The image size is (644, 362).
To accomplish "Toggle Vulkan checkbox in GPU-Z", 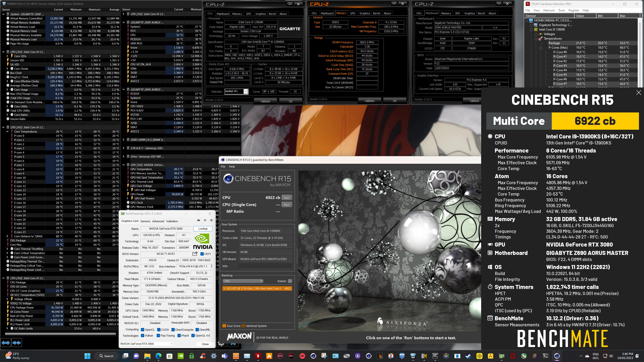I will pos(143,336).
